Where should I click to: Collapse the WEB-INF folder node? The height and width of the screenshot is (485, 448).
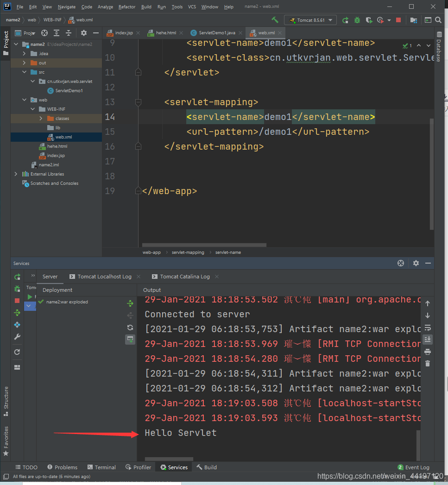point(32,109)
